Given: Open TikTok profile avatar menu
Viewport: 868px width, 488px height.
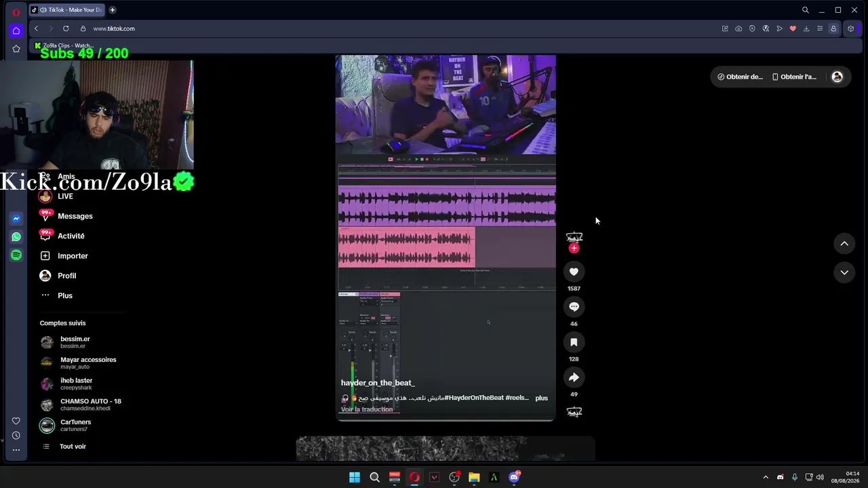Looking at the screenshot, I should (x=837, y=77).
